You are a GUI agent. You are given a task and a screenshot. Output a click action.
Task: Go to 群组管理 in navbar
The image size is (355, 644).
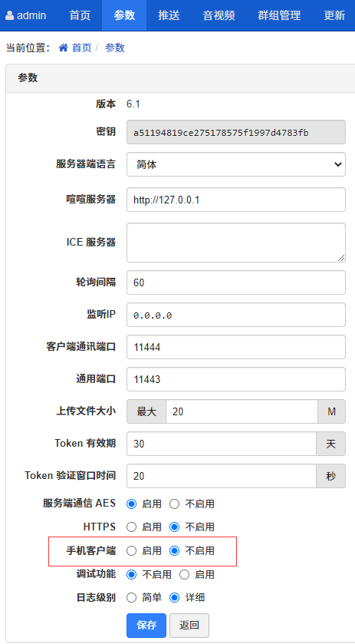click(x=280, y=15)
